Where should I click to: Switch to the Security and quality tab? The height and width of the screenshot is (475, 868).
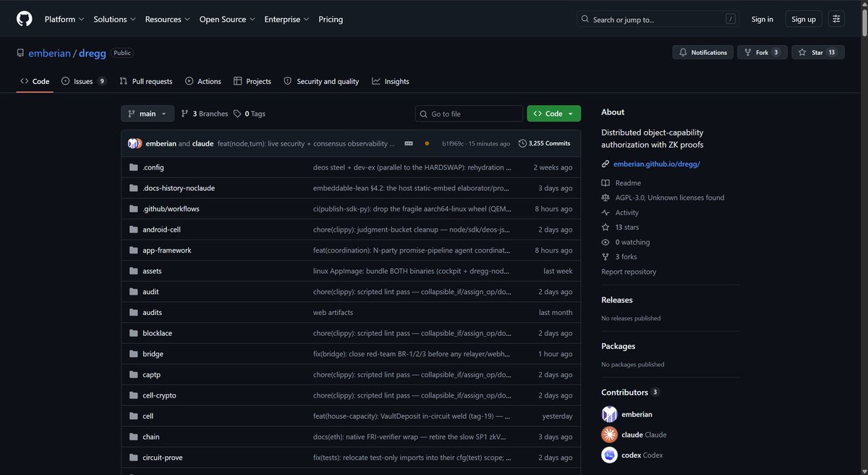coord(321,81)
